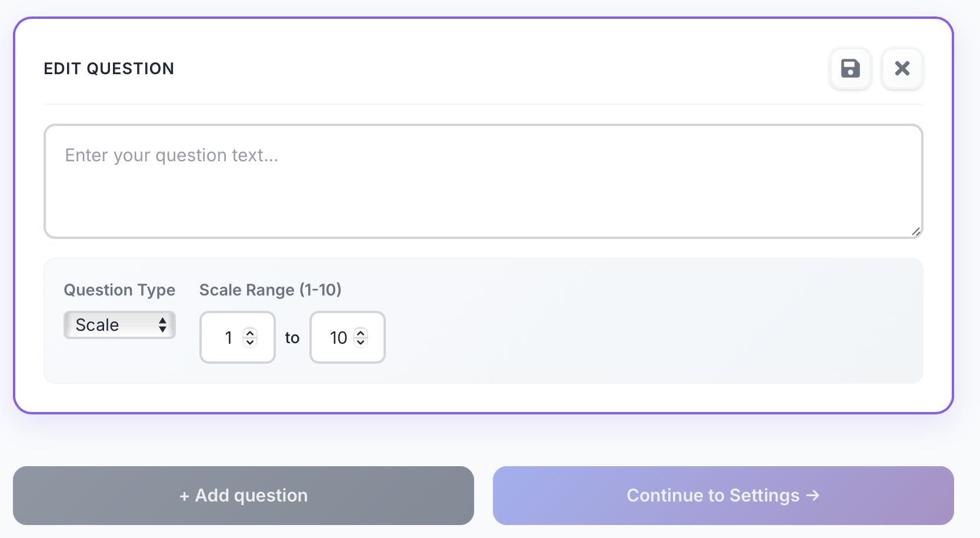This screenshot has width=980, height=538.
Task: Increase the minimum scale value with up arrow
Action: point(250,333)
